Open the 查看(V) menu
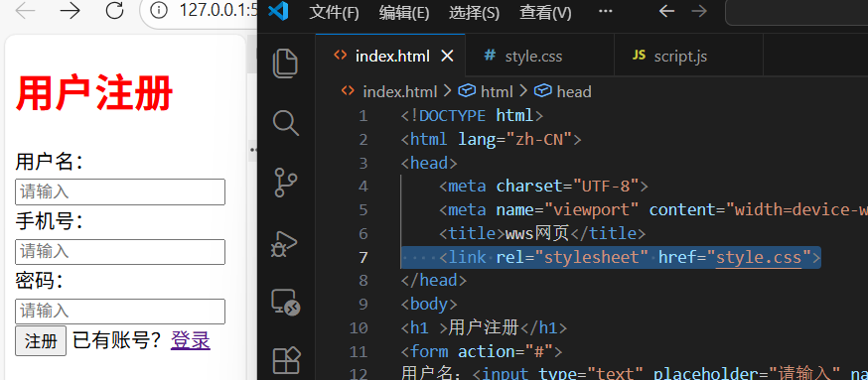This screenshot has width=868, height=380. (545, 13)
